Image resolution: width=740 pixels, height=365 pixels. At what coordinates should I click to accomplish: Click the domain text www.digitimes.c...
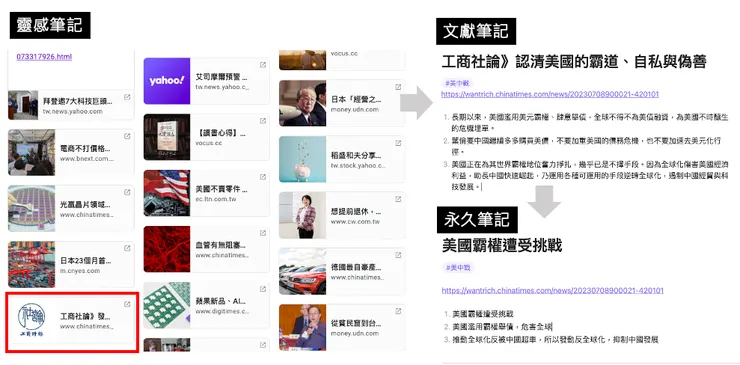222,311
